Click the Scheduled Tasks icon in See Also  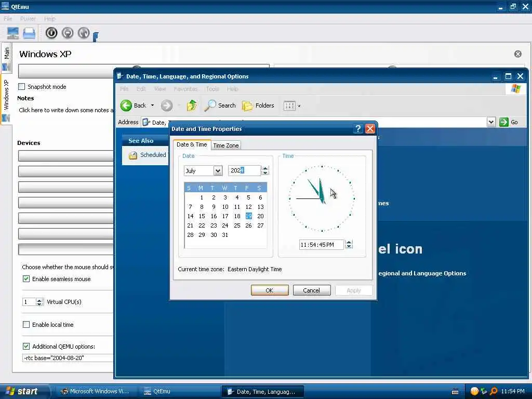[132, 155]
